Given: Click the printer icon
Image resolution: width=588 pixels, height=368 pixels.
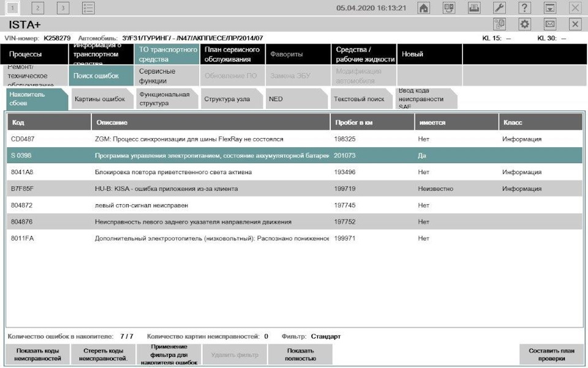Looking at the screenshot, I should 474,8.
